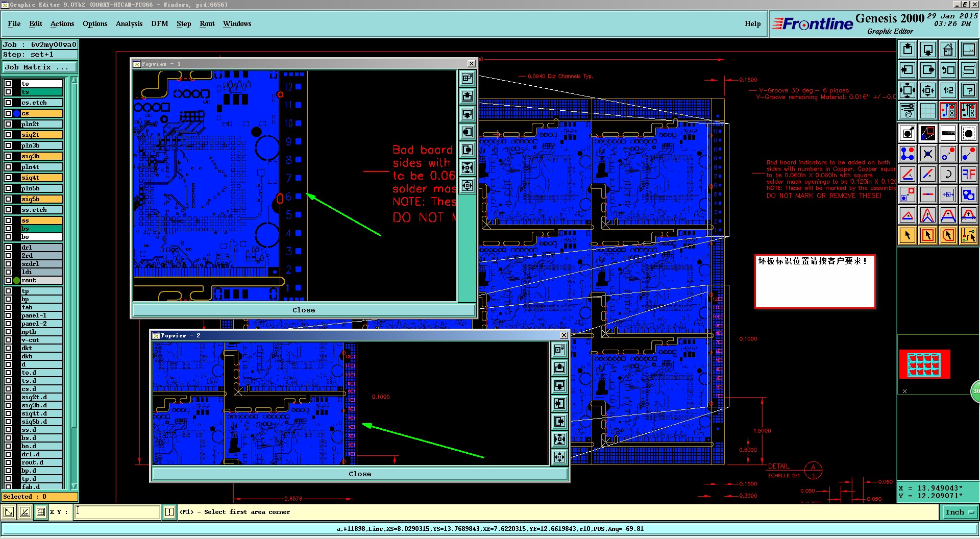
Task: Click the pan right arrow tool
Action: point(928,70)
